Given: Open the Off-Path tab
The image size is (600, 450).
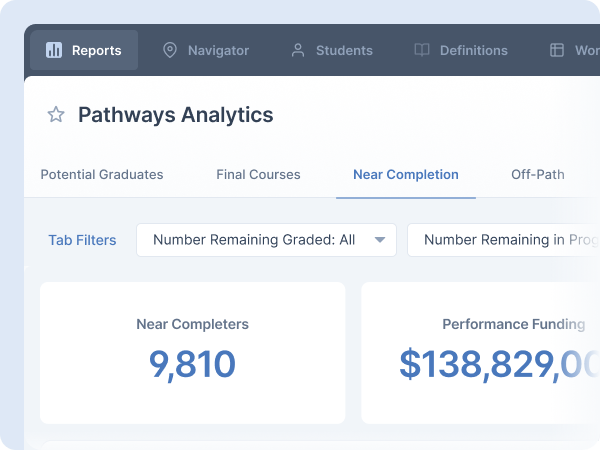Looking at the screenshot, I should 537,174.
